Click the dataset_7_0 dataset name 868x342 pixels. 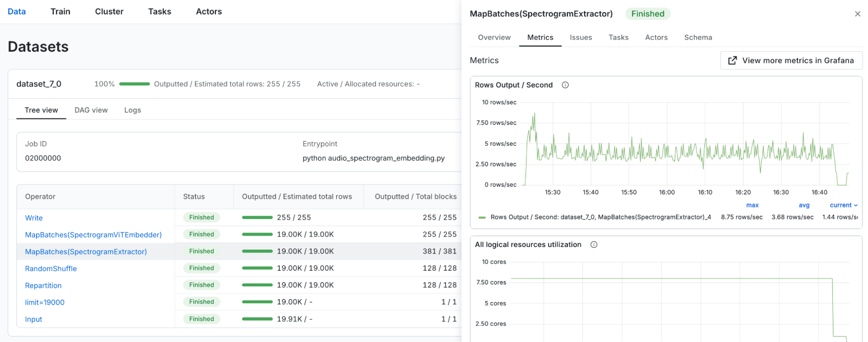[x=39, y=84]
